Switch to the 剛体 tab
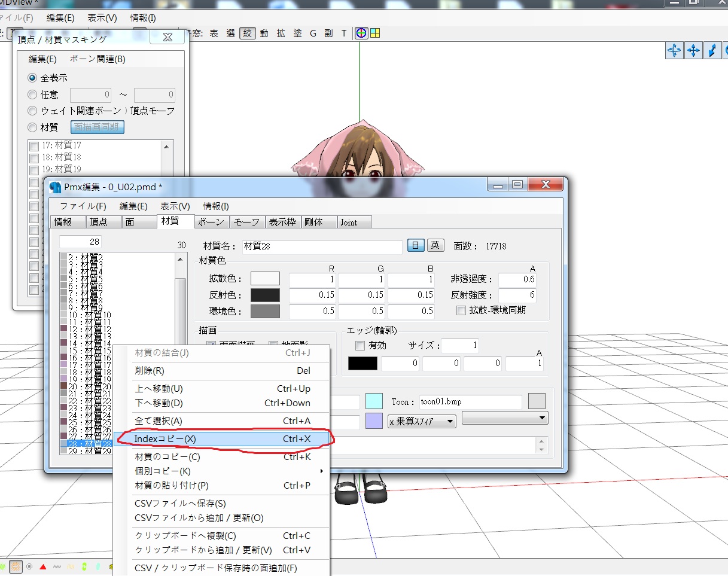The image size is (728, 576). [318, 222]
